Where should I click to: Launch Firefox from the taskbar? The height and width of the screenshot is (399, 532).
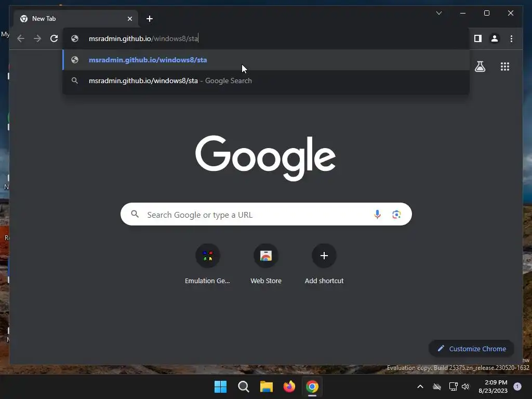289,387
